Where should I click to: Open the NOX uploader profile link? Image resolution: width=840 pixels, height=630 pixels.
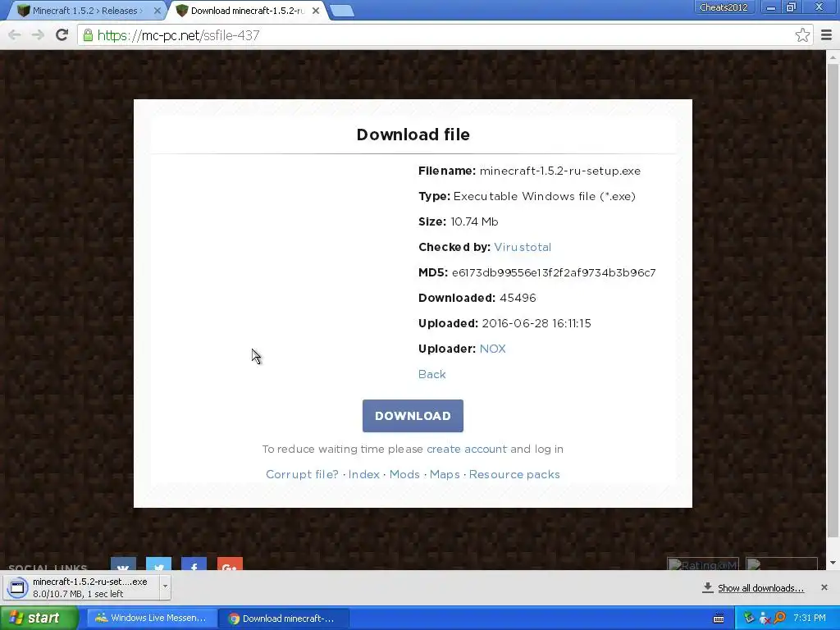point(492,349)
